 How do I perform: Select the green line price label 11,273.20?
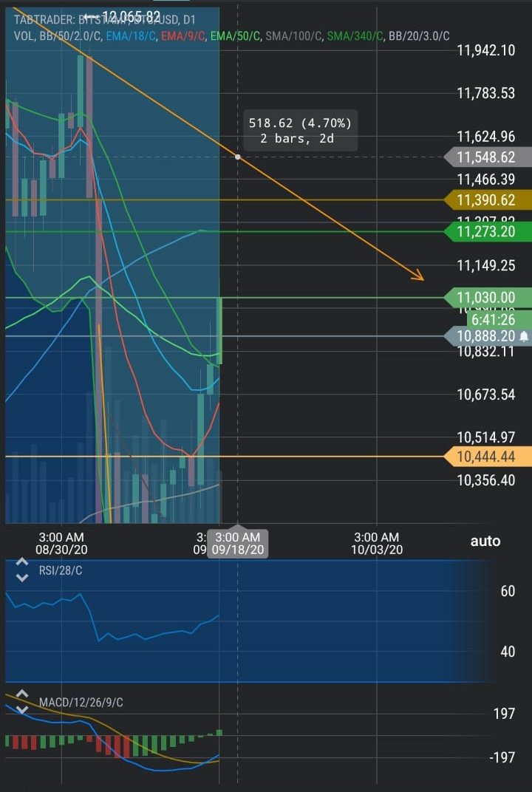pyautogui.click(x=488, y=232)
